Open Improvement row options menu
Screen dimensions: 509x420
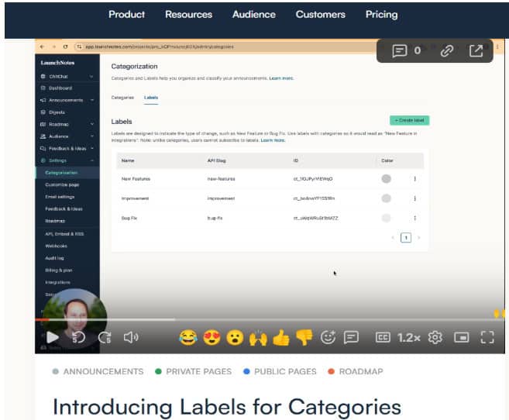(414, 198)
